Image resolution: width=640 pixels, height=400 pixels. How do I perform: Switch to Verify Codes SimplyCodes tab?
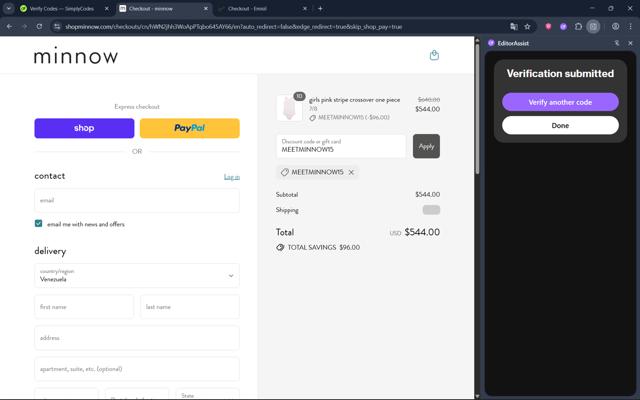(x=64, y=8)
